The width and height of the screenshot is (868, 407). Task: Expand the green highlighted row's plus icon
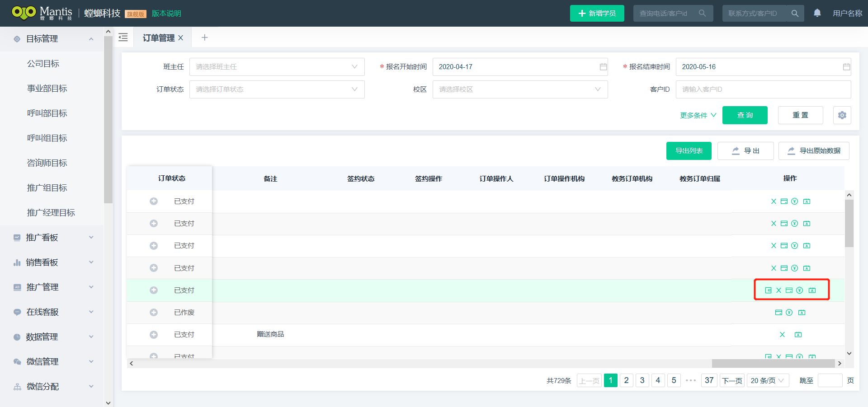click(154, 290)
